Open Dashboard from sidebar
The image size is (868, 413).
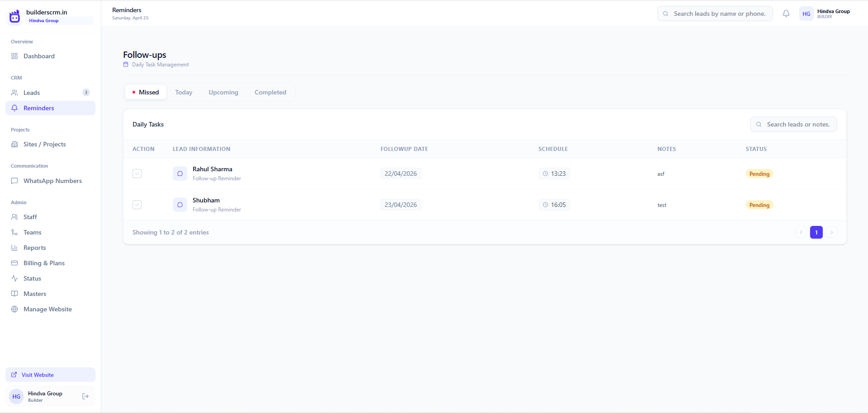point(39,56)
